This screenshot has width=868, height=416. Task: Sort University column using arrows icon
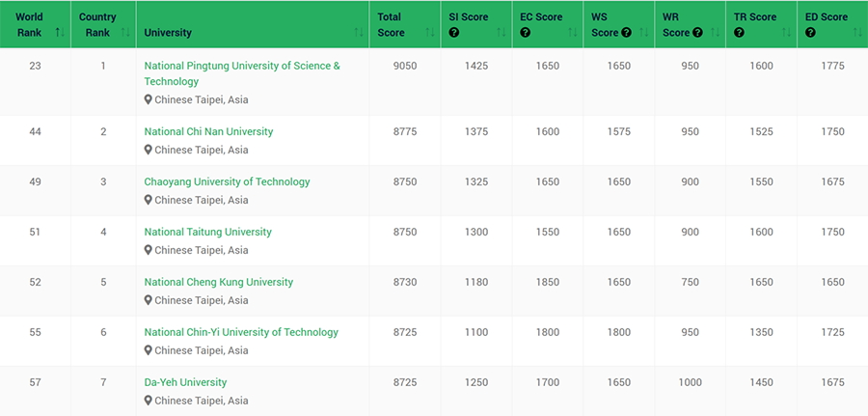pyautogui.click(x=359, y=33)
